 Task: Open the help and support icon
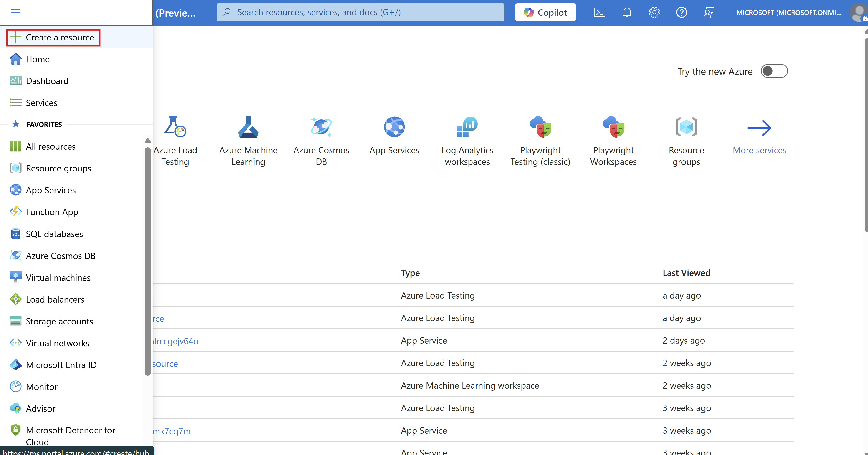(x=681, y=12)
